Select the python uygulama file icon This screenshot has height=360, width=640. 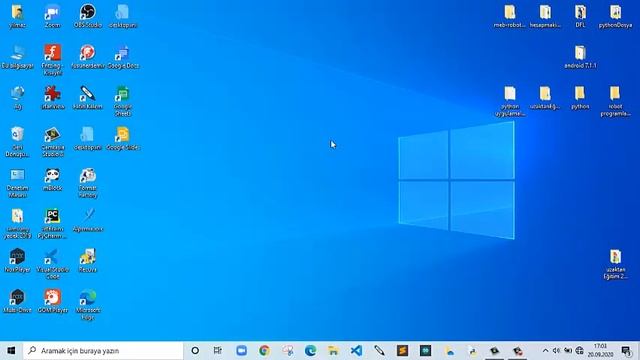509,101
